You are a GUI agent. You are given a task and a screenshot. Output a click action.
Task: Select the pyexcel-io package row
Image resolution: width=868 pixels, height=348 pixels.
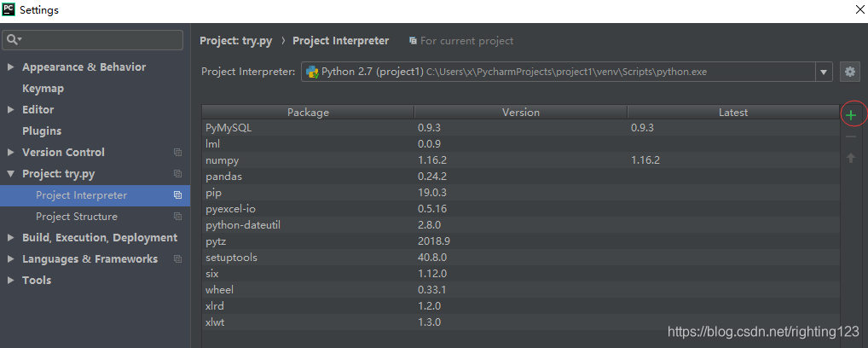(x=520, y=209)
